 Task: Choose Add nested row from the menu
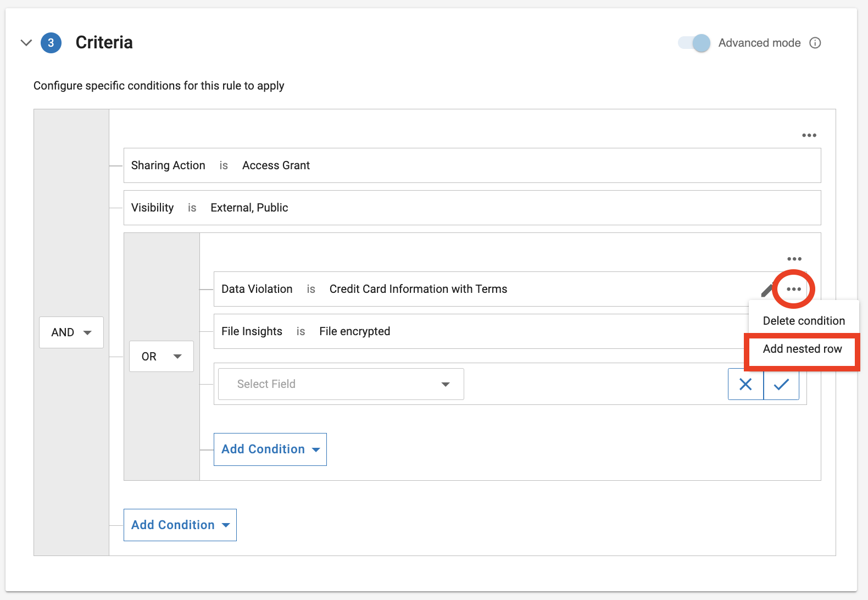click(x=802, y=349)
